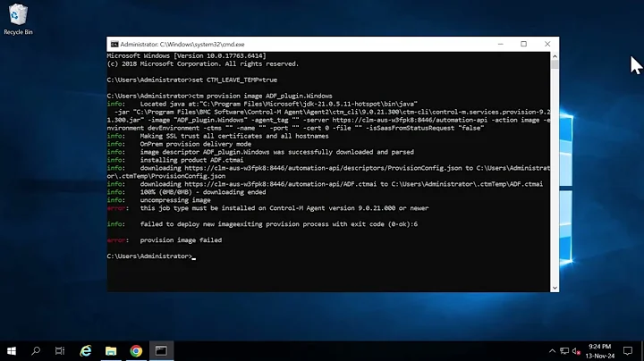Click the Control-M Agent version error line
Image resolution: width=644 pixels, height=361 pixels.
pyautogui.click(x=267, y=208)
